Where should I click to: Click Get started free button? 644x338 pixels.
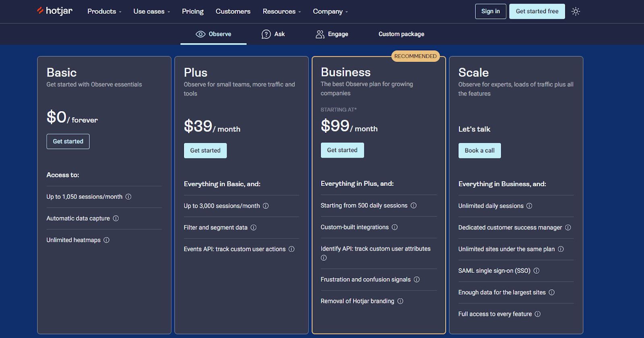click(x=537, y=11)
